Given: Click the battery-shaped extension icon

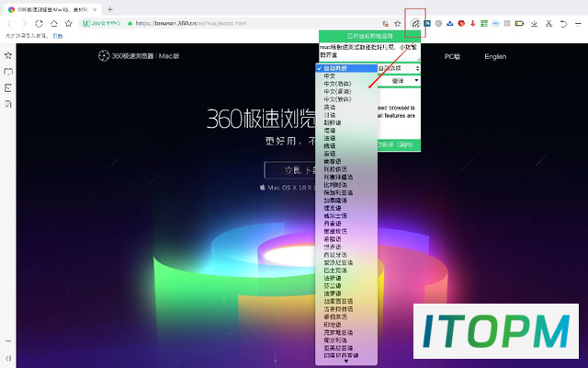Looking at the screenshot, I should point(519,23).
